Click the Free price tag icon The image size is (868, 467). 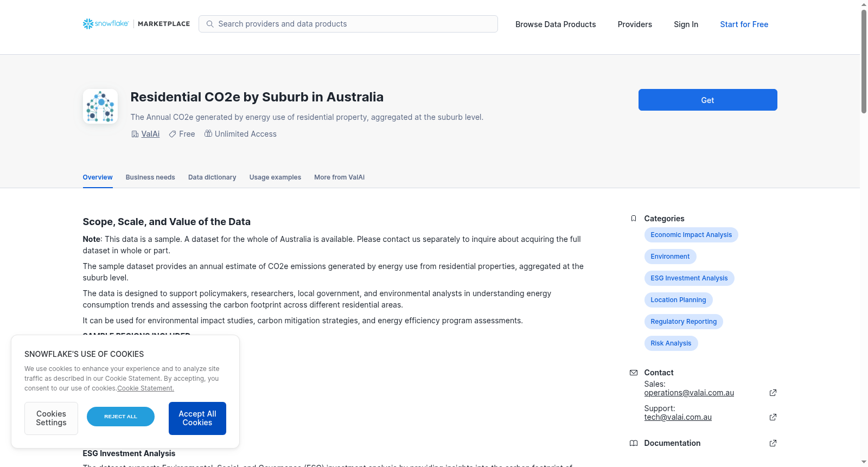[x=173, y=134]
